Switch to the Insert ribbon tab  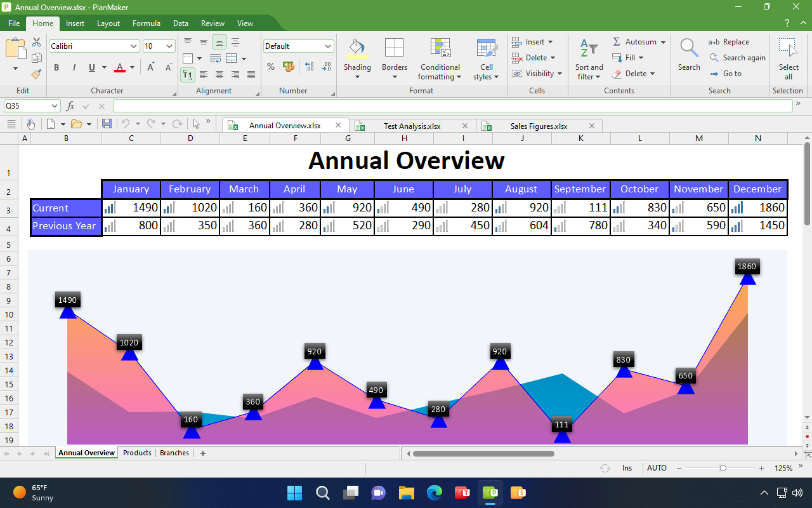[x=75, y=23]
